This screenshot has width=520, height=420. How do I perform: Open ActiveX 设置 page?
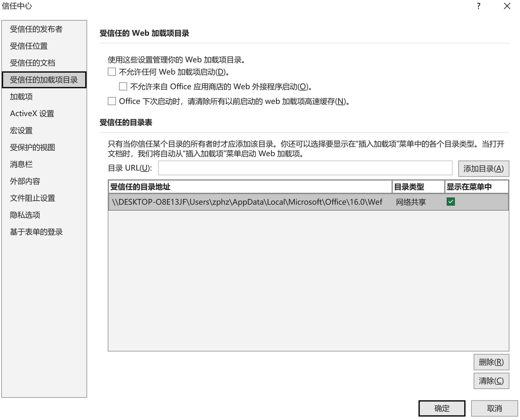click(32, 114)
